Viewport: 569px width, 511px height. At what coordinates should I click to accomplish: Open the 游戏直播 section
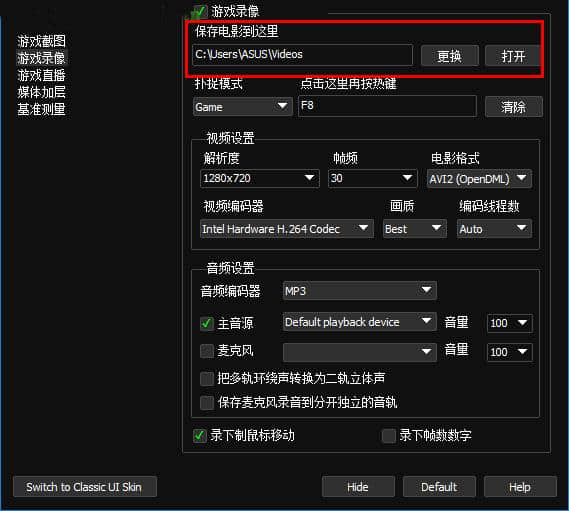point(41,75)
